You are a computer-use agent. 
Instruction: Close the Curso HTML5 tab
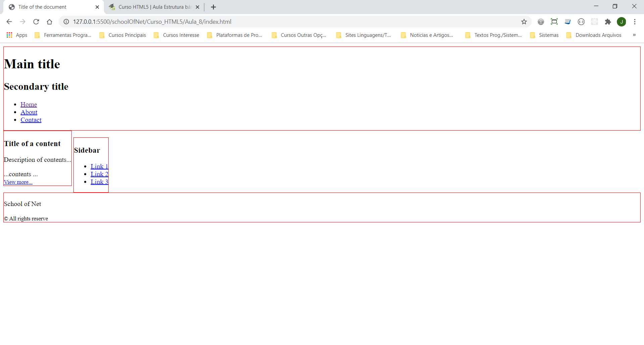(x=198, y=7)
